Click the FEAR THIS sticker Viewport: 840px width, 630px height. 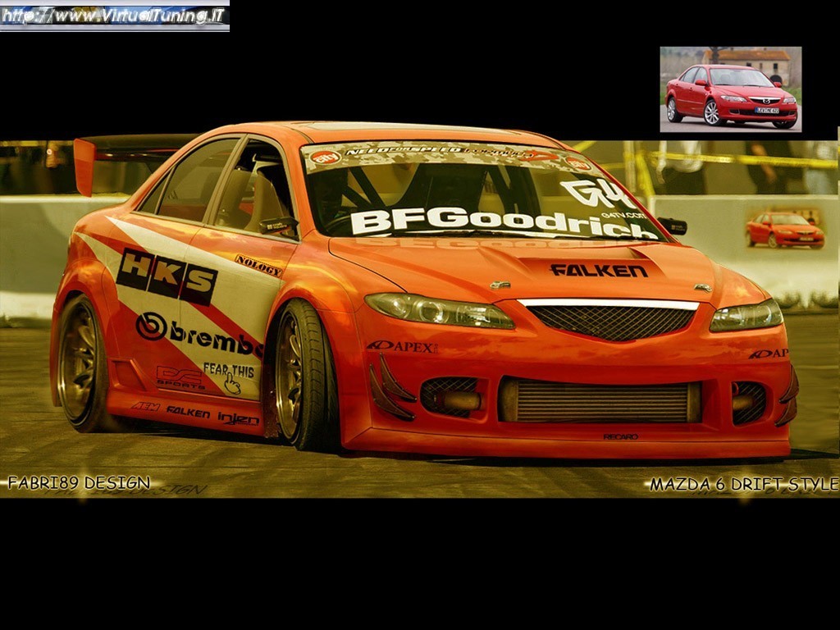229,377
